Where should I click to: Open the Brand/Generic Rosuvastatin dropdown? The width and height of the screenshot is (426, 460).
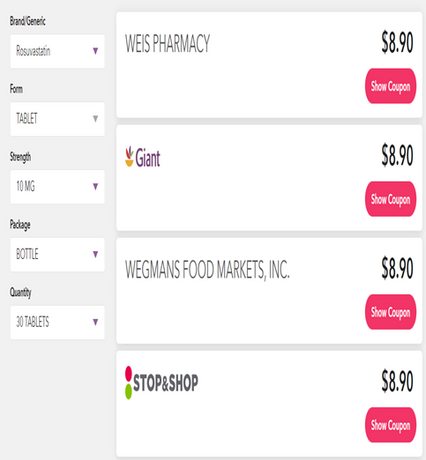[57, 51]
